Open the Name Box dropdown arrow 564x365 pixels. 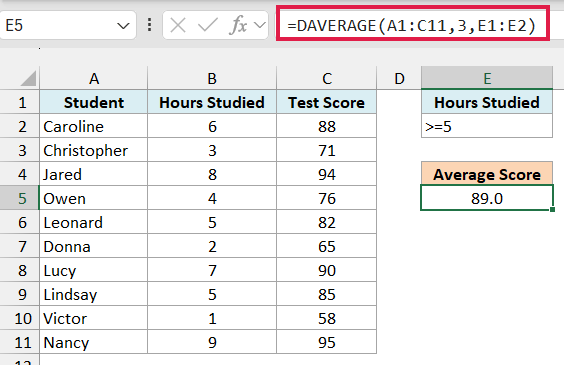click(x=123, y=26)
